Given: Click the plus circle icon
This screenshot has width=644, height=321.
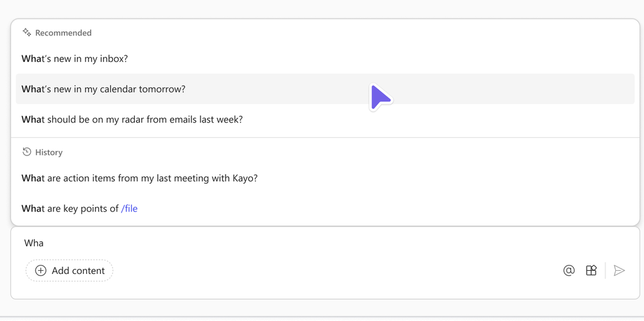Looking at the screenshot, I should (x=41, y=271).
